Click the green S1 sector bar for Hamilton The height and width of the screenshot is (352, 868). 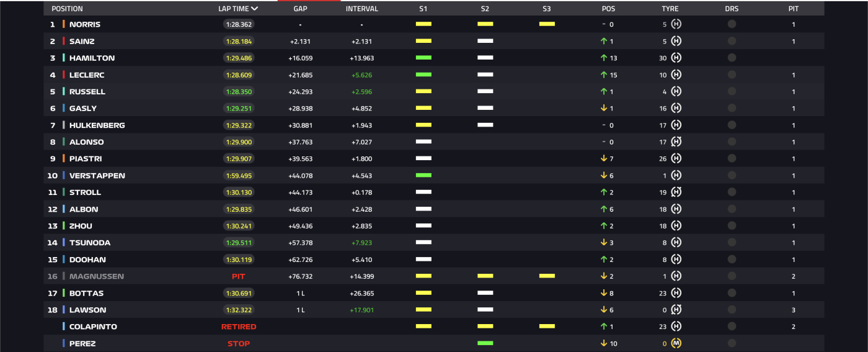click(x=423, y=57)
